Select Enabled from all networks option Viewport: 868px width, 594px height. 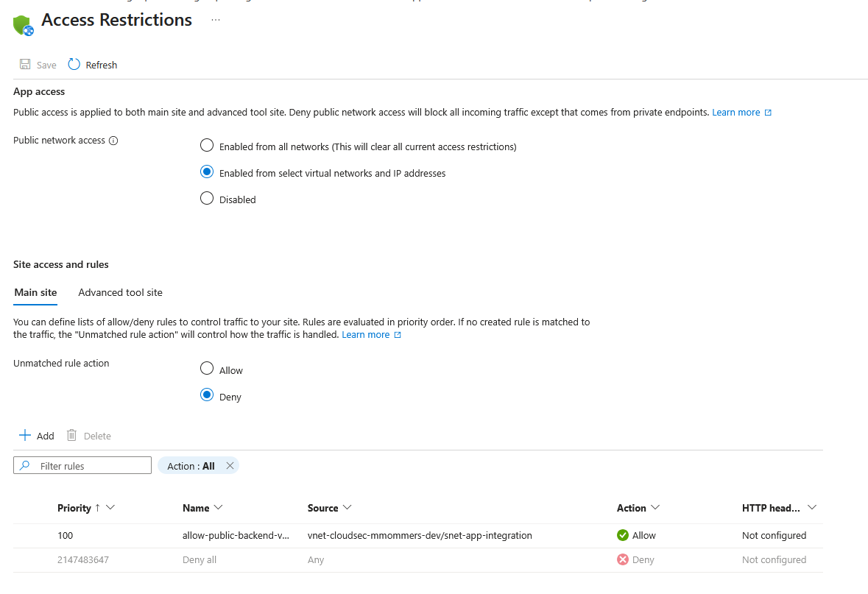206,145
